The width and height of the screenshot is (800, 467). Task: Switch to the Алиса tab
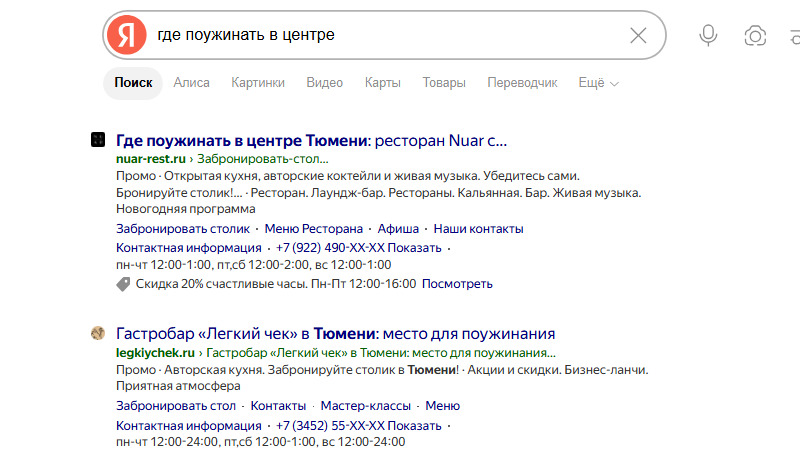coord(191,83)
